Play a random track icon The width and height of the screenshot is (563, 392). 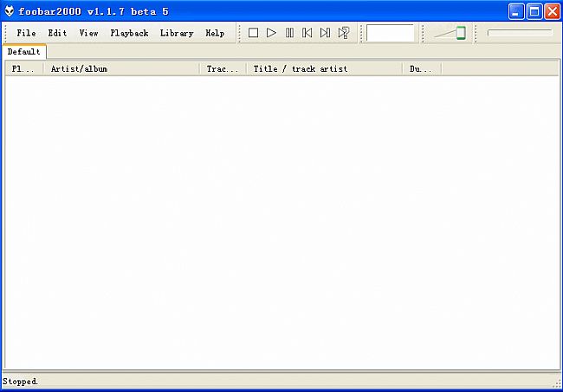coord(344,33)
